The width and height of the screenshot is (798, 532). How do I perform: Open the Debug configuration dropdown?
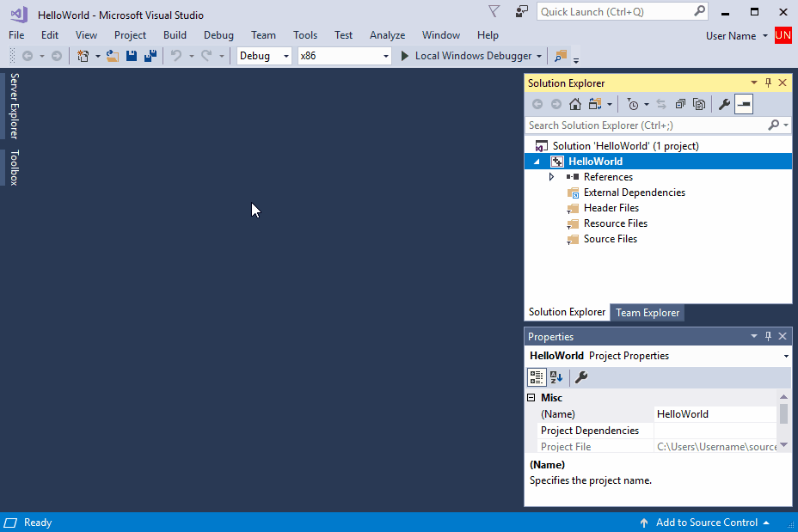click(x=285, y=54)
